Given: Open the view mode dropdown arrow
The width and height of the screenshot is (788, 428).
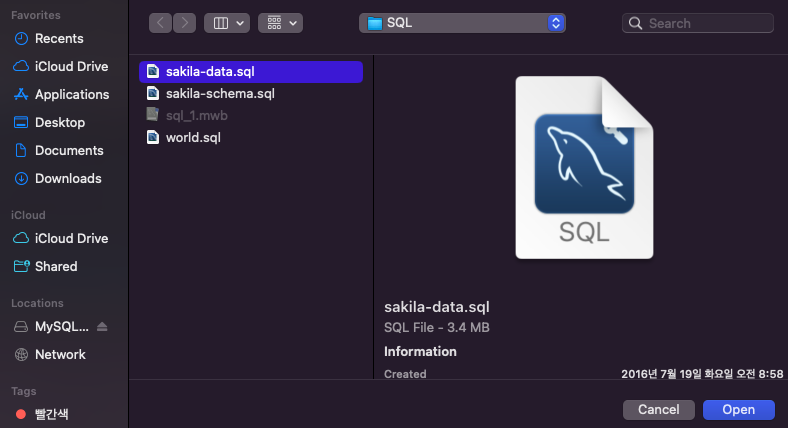Looking at the screenshot, I should coord(240,23).
